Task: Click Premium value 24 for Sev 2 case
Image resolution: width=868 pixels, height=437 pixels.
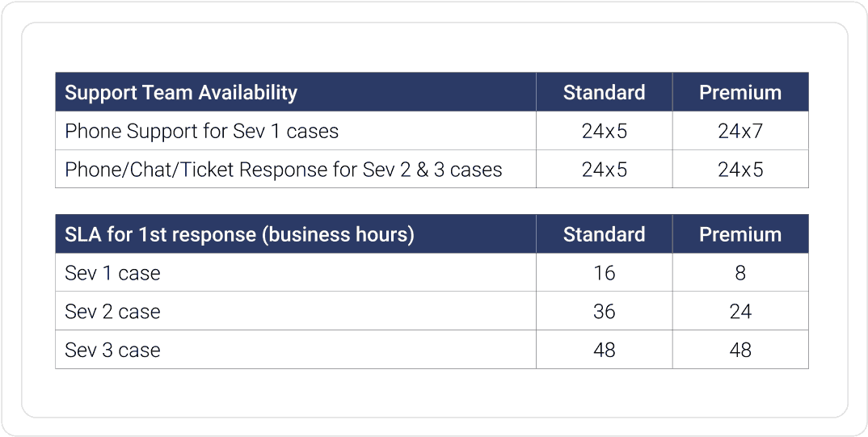Action: (740, 312)
